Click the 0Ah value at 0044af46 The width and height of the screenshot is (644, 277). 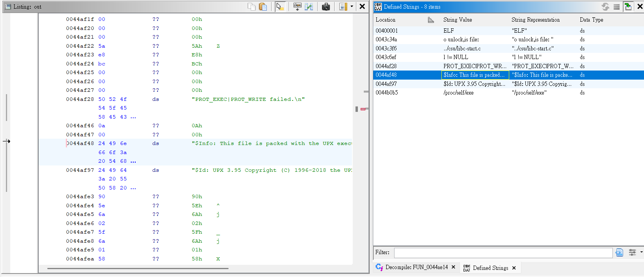(x=197, y=126)
